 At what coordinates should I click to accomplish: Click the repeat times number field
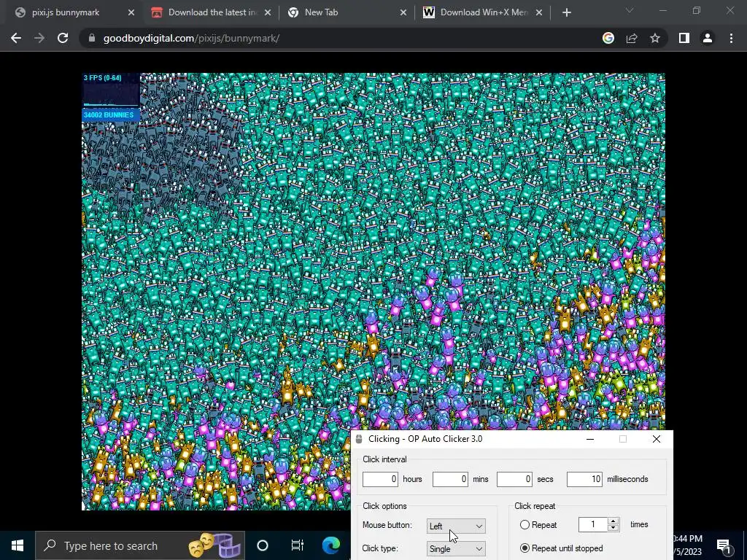[593, 524]
